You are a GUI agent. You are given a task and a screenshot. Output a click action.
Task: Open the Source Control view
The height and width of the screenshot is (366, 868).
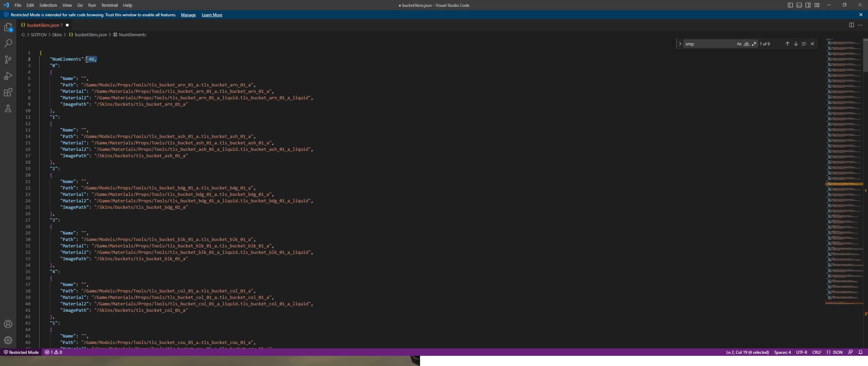(8, 60)
